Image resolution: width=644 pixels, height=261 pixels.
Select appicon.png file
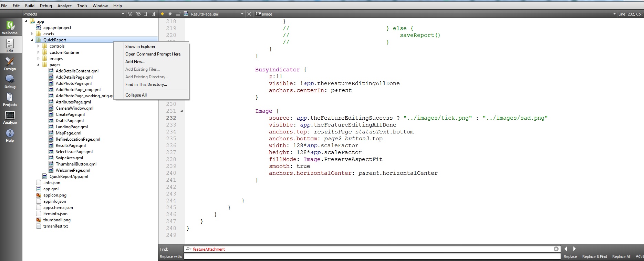(x=55, y=195)
